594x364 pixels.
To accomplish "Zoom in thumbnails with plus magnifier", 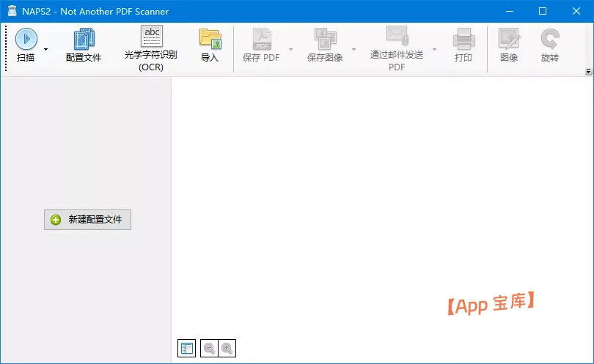I will tap(227, 348).
